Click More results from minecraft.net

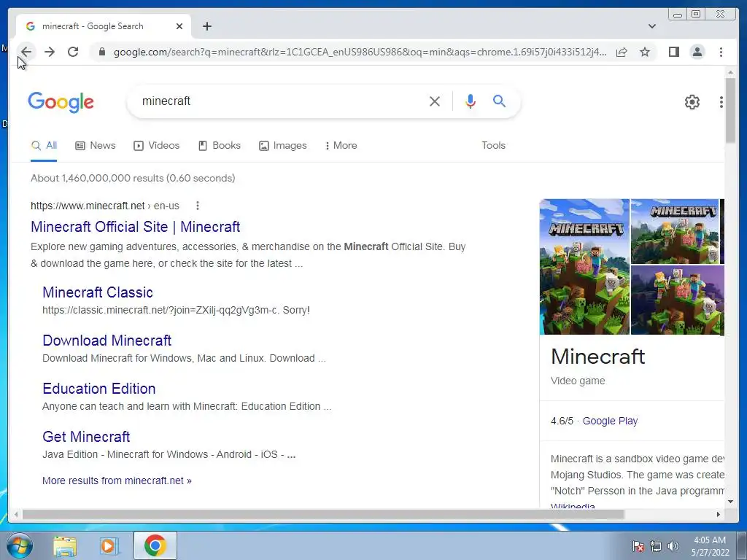[x=117, y=481]
